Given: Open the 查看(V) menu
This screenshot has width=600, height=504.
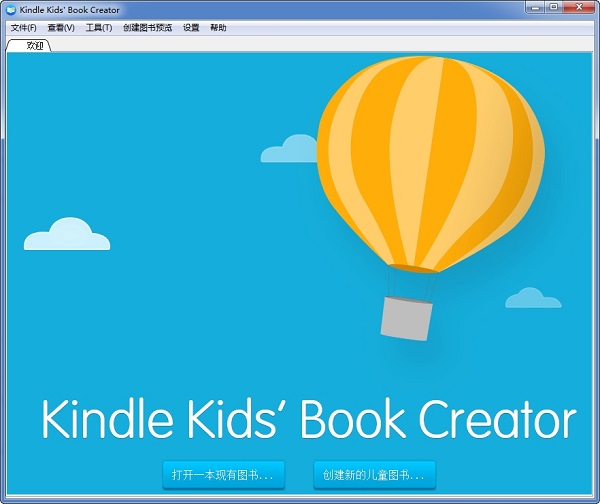Looking at the screenshot, I should click(x=61, y=28).
